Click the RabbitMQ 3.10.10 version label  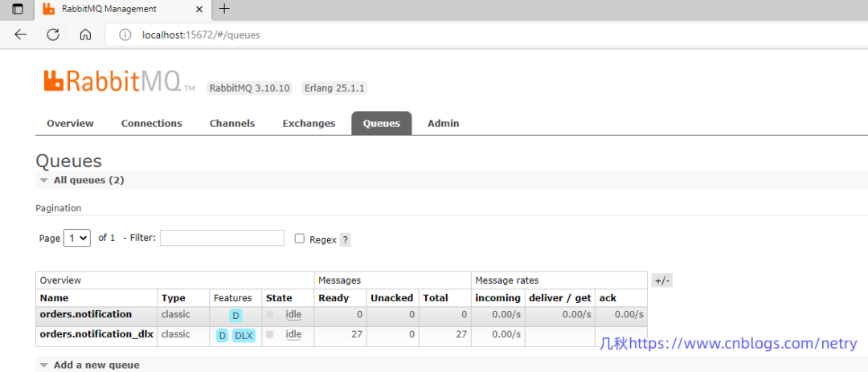pyautogui.click(x=249, y=88)
